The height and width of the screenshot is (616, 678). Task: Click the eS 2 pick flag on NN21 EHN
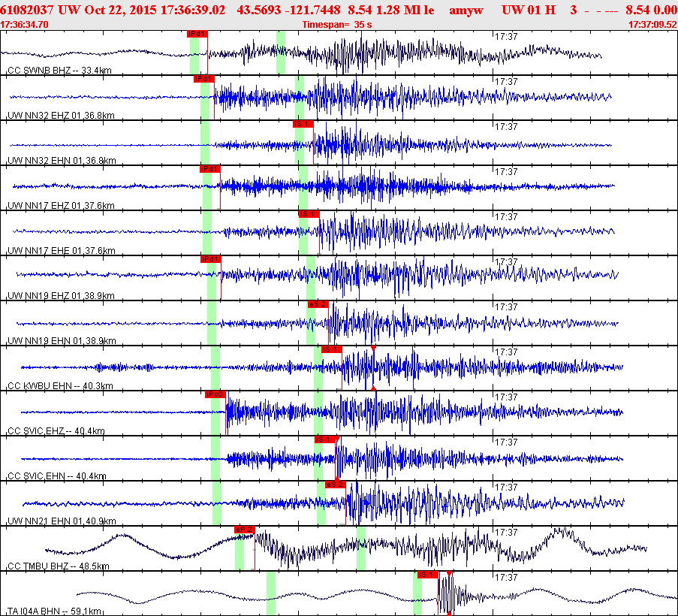pos(336,485)
